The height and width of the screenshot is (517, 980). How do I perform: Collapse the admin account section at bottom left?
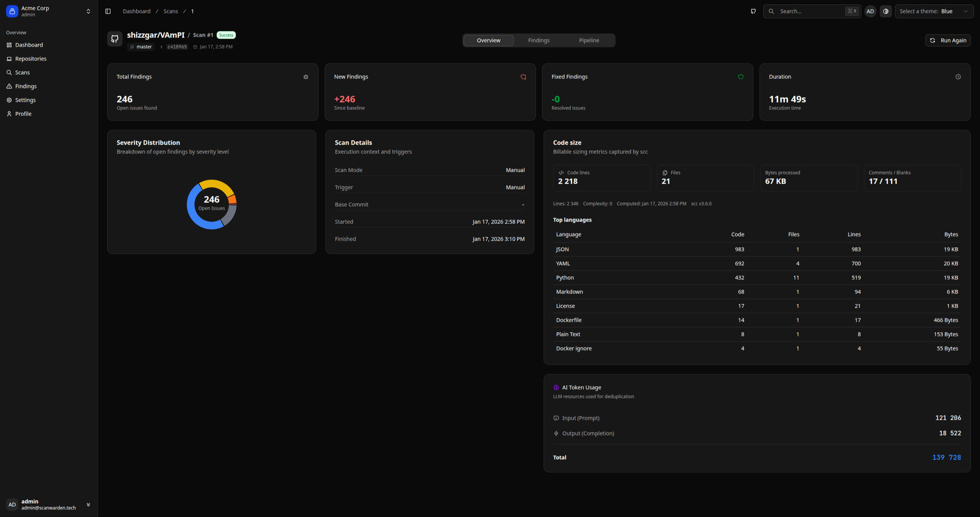tap(88, 504)
